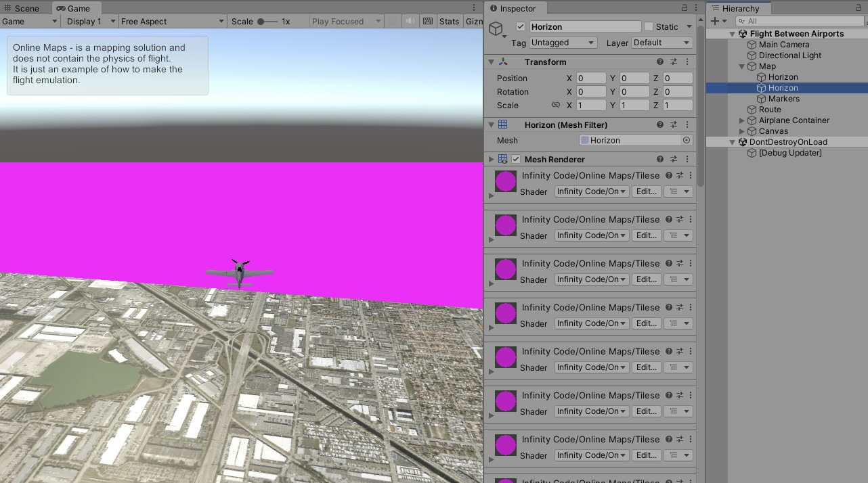Select the Route object in Hierarchy
Image resolution: width=868 pixels, height=483 pixels.
coord(770,110)
